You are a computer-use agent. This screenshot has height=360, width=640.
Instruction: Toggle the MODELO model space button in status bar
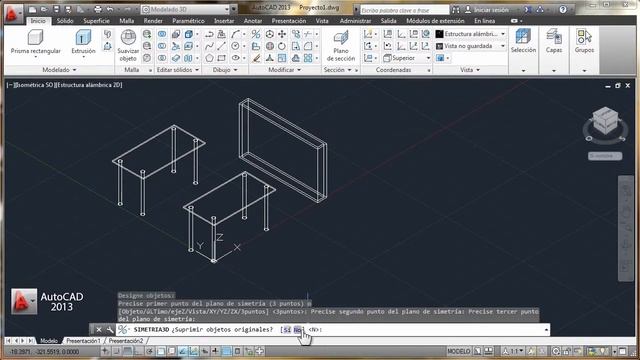(459, 351)
